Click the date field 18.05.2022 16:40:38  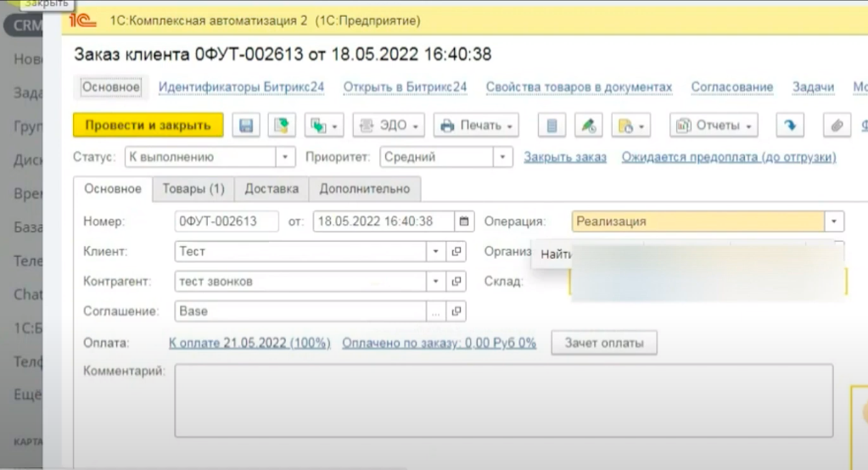tap(384, 221)
